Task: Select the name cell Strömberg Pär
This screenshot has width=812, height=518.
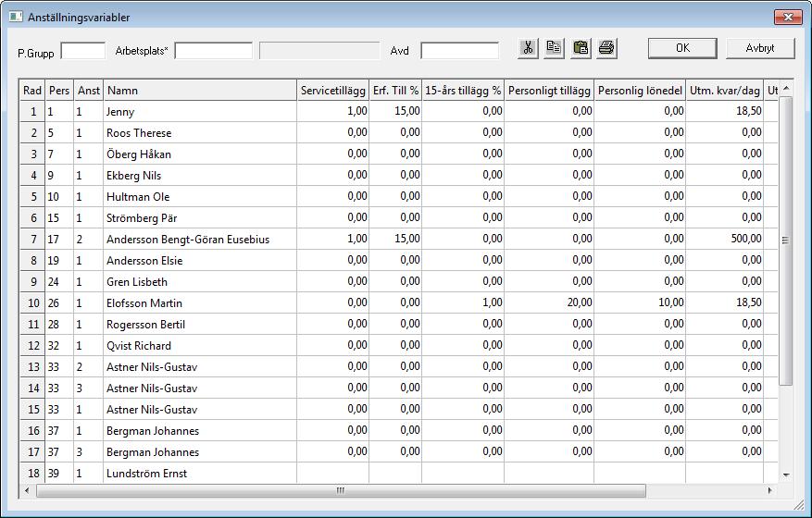Action: click(x=200, y=217)
